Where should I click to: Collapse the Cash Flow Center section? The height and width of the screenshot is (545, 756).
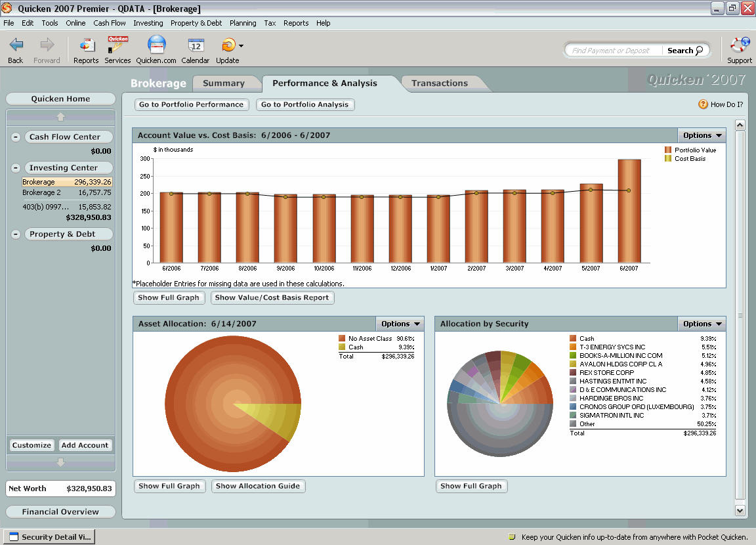(14, 137)
